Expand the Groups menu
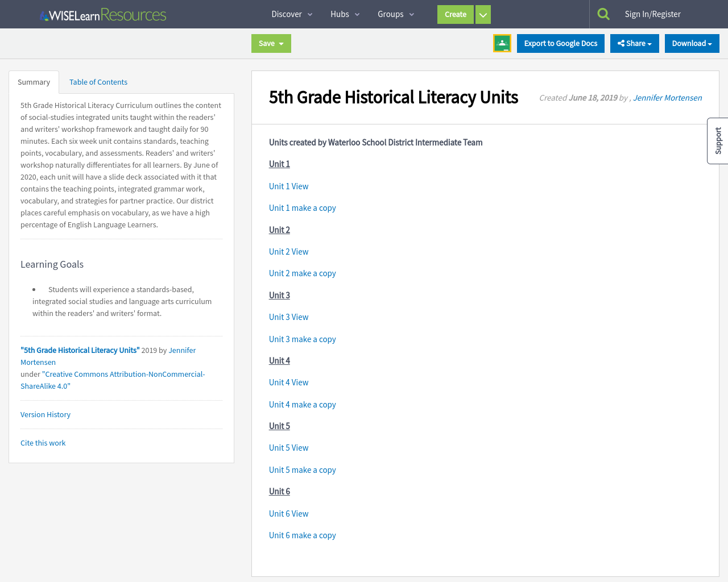Screen dimensions: 728x582 (x=395, y=14)
